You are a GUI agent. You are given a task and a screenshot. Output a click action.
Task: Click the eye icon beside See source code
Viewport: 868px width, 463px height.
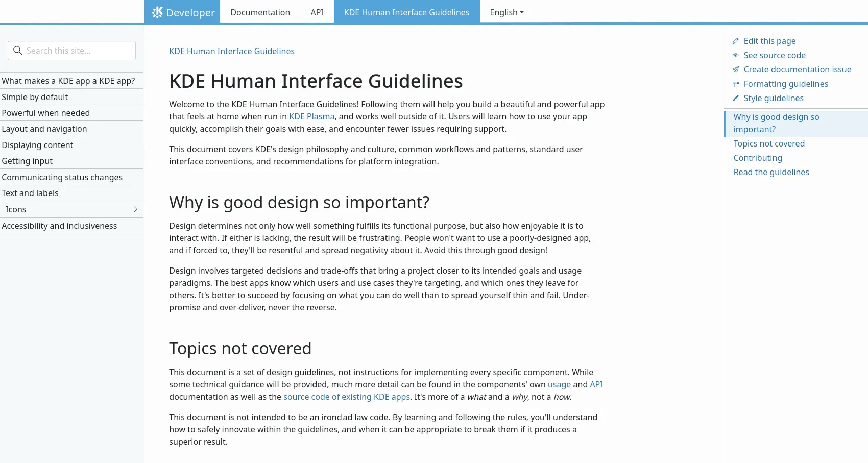click(736, 55)
